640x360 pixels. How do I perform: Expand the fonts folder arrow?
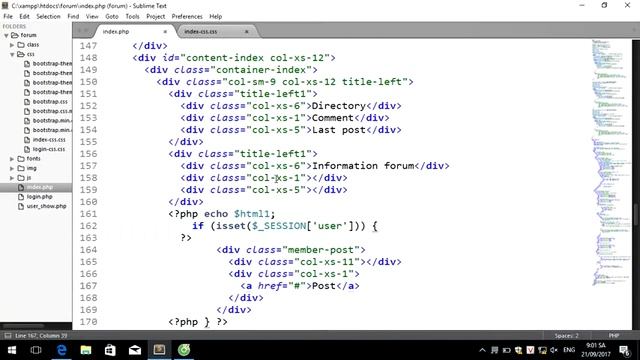tap(12, 159)
